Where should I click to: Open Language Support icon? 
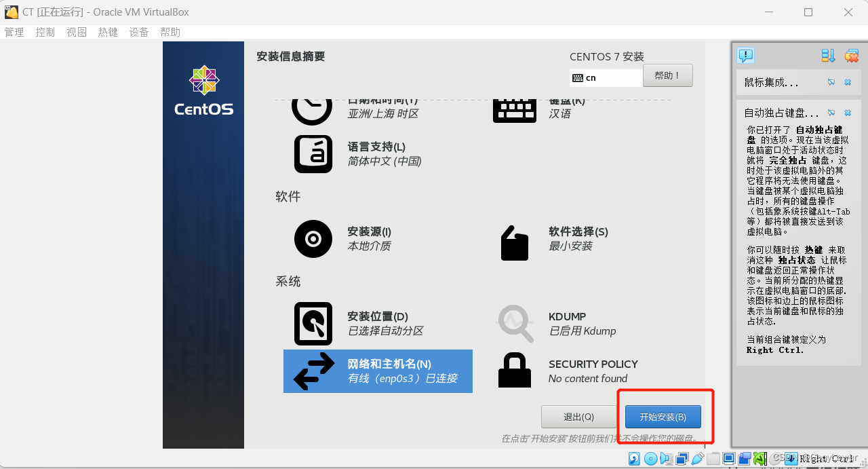click(313, 154)
